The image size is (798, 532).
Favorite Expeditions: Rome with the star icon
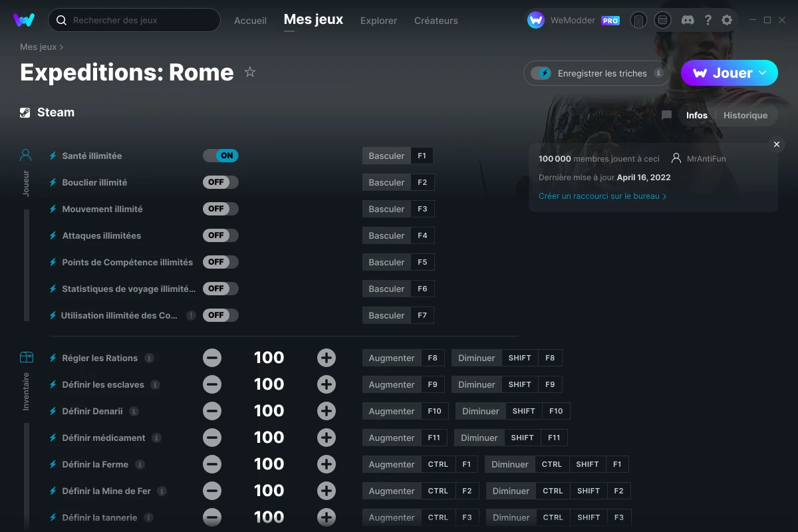pos(250,72)
